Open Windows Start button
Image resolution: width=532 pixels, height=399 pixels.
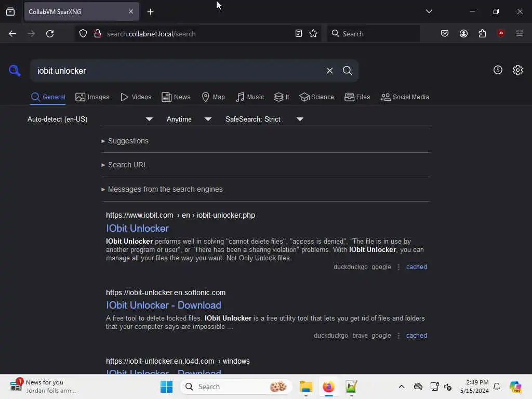pyautogui.click(x=166, y=387)
